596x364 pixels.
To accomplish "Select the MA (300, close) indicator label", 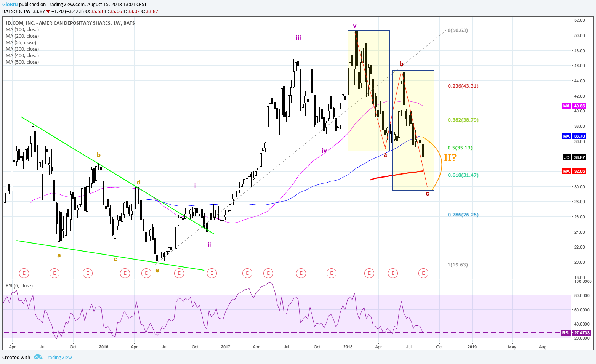I will click(22, 49).
